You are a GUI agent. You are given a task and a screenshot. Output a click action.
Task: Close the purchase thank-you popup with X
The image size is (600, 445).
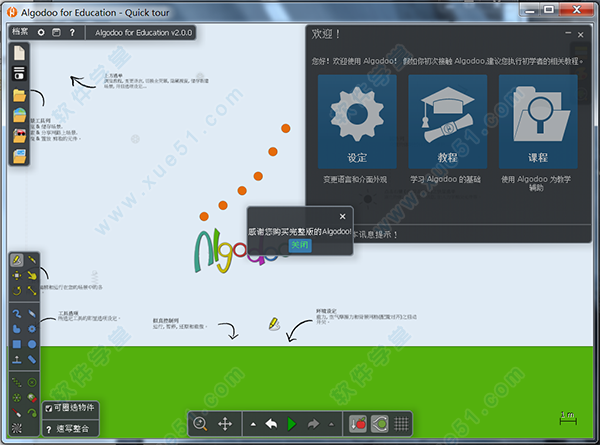tap(342, 217)
